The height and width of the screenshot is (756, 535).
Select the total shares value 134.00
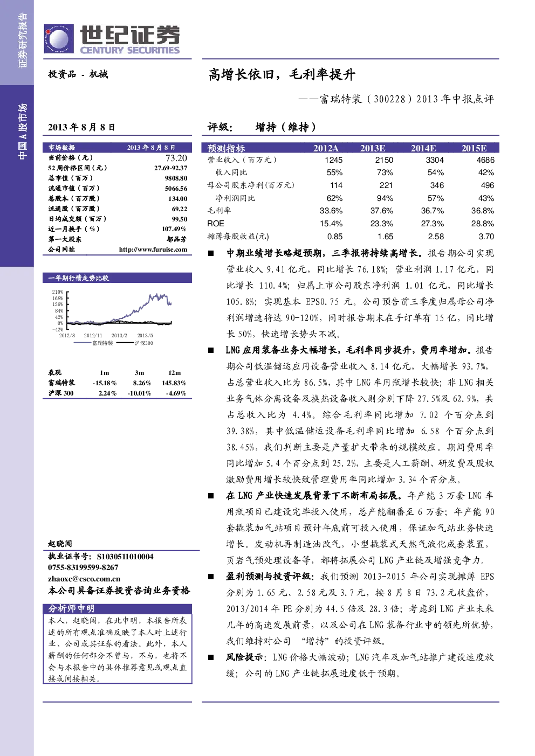coord(178,199)
